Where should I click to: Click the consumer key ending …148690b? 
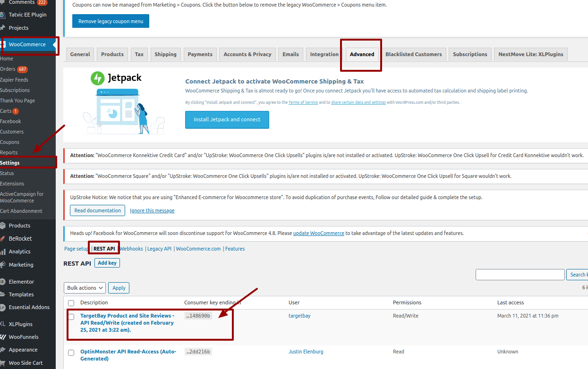(198, 316)
